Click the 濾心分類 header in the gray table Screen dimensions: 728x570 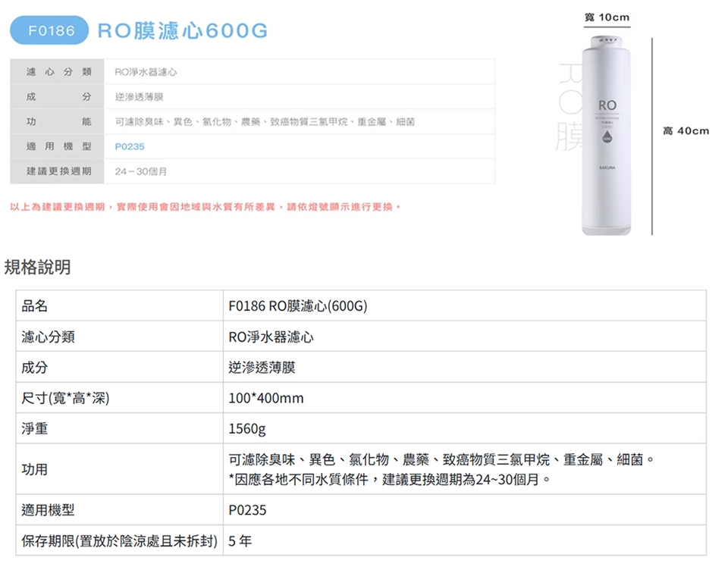(x=58, y=72)
